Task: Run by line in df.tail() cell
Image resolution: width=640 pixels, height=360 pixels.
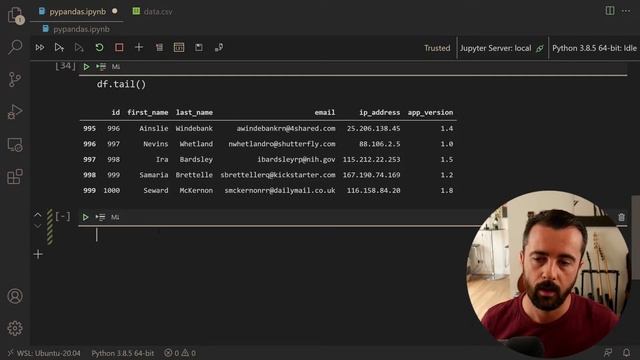Action: click(x=101, y=67)
